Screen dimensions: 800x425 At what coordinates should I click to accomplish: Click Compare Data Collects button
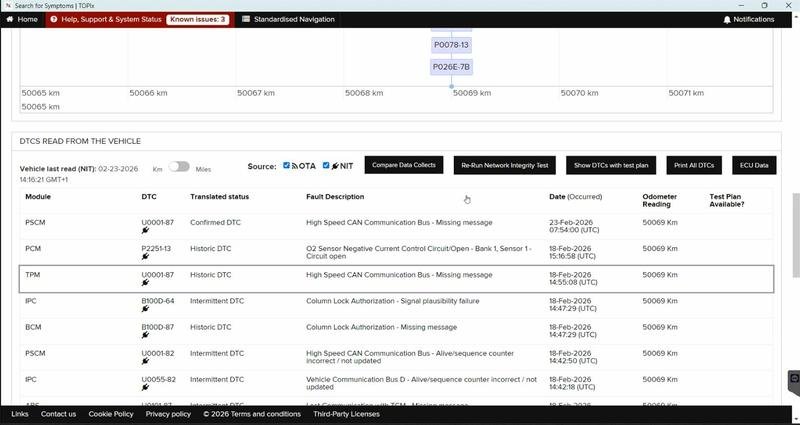pos(404,165)
